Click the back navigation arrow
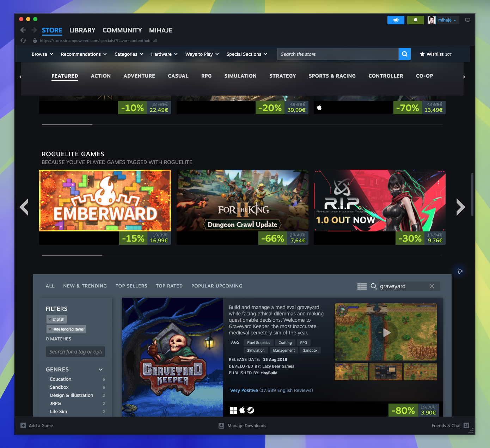This screenshot has height=448, width=490. tap(23, 30)
